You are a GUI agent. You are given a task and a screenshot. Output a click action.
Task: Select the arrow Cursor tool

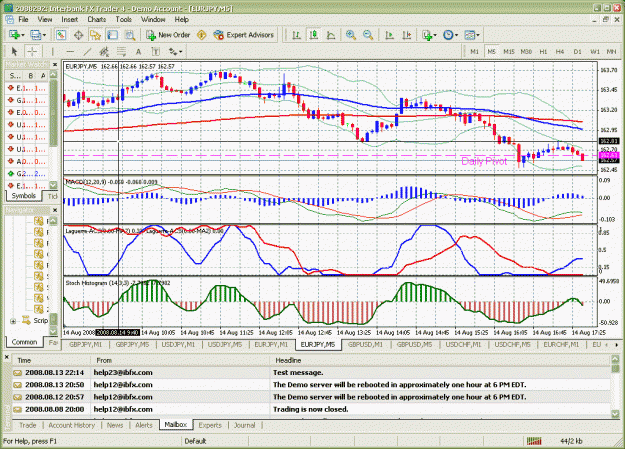point(14,51)
